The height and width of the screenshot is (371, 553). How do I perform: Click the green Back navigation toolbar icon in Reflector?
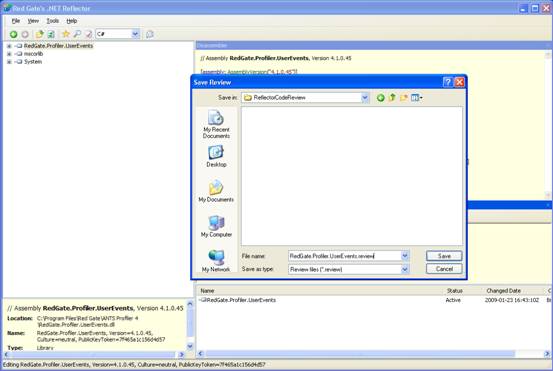(x=13, y=34)
